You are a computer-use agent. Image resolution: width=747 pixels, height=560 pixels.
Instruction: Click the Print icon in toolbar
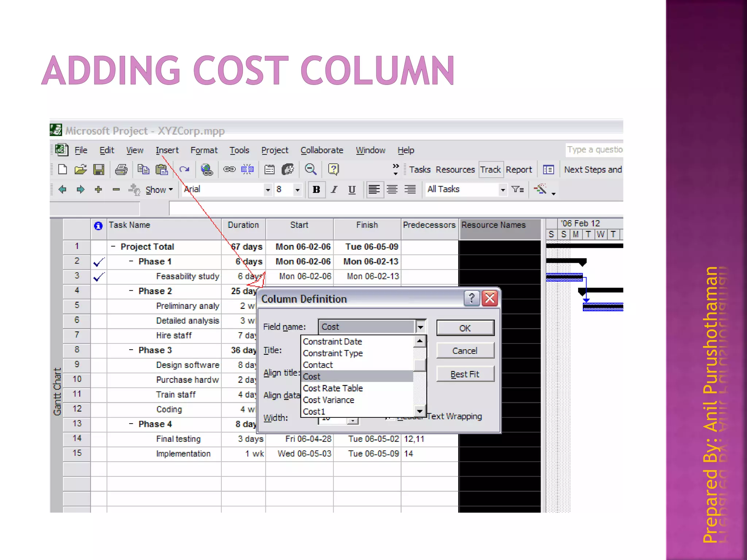point(121,170)
